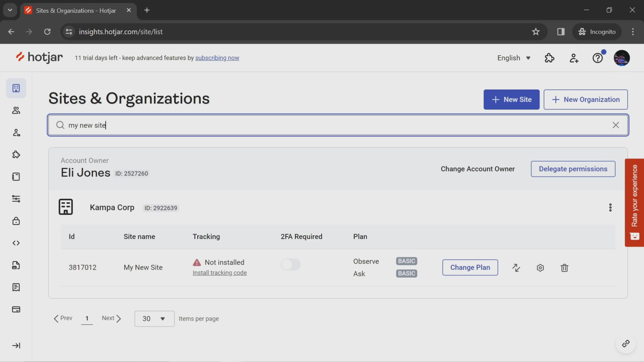Open the sliders settings sidebar icon
Screen dimensions: 644x362
(x=16, y=199)
